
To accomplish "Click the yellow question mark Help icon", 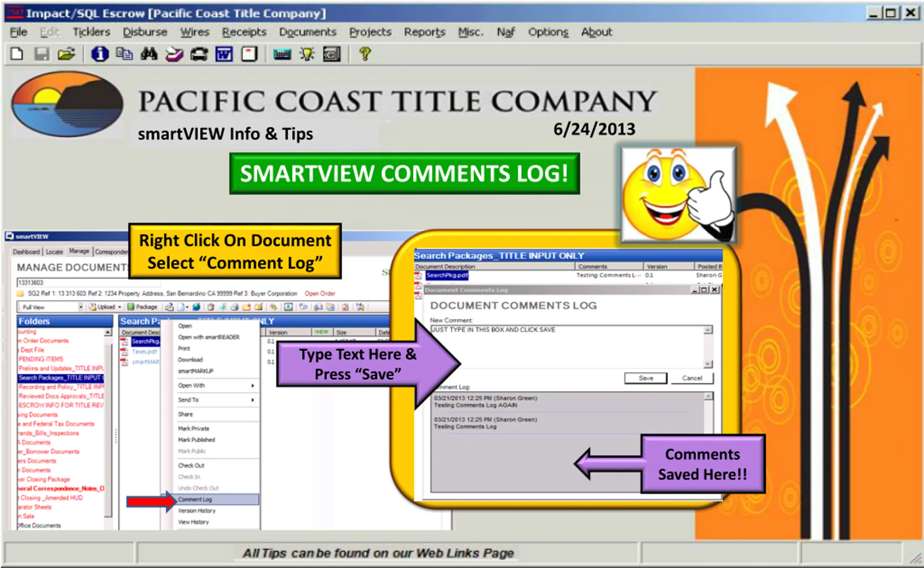I will 365,54.
